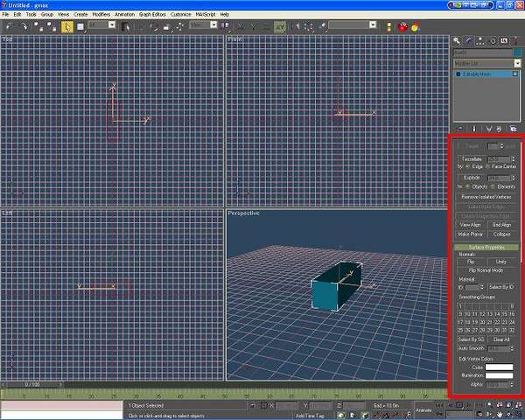This screenshot has height=420, width=525.
Task: Click the Array tool icon
Action: pos(309,27)
